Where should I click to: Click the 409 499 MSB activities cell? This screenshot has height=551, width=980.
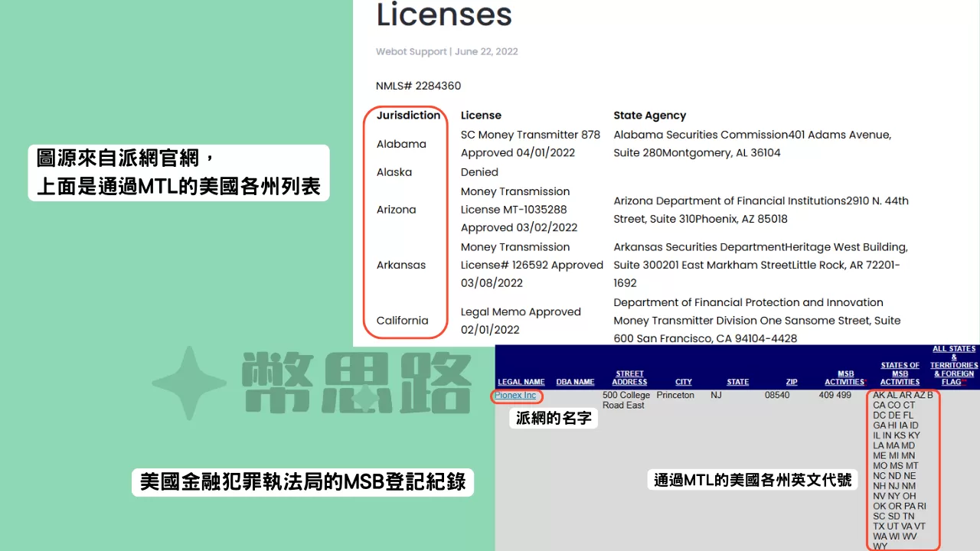[x=835, y=396]
